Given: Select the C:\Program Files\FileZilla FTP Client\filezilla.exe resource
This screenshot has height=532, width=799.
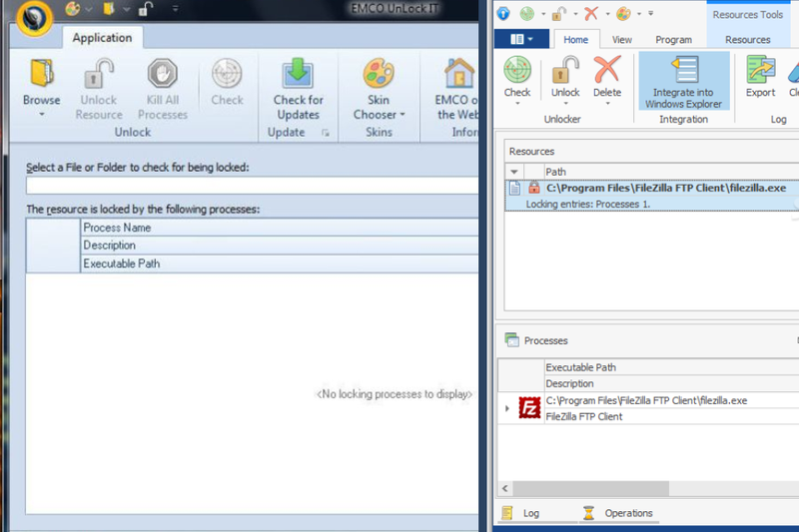Looking at the screenshot, I should click(652, 195).
